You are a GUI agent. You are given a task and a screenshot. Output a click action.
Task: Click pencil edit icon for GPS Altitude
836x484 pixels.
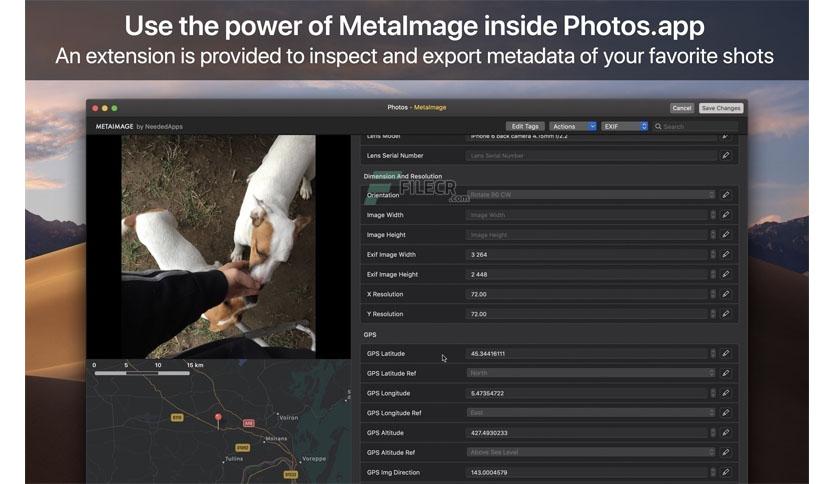(x=726, y=433)
